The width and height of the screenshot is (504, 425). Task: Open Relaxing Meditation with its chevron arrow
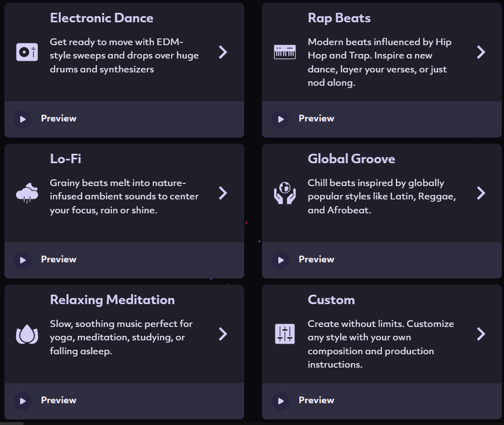point(223,334)
